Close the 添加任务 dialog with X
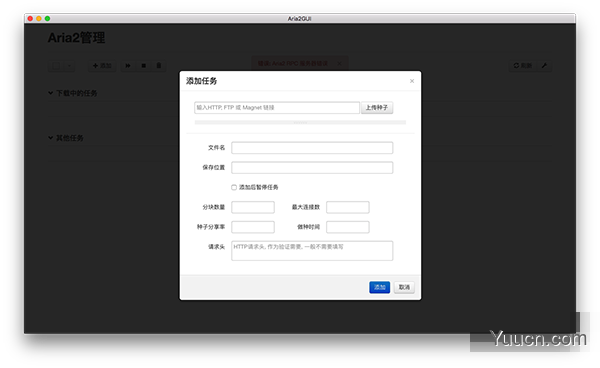This screenshot has height=368, width=600. tap(412, 81)
